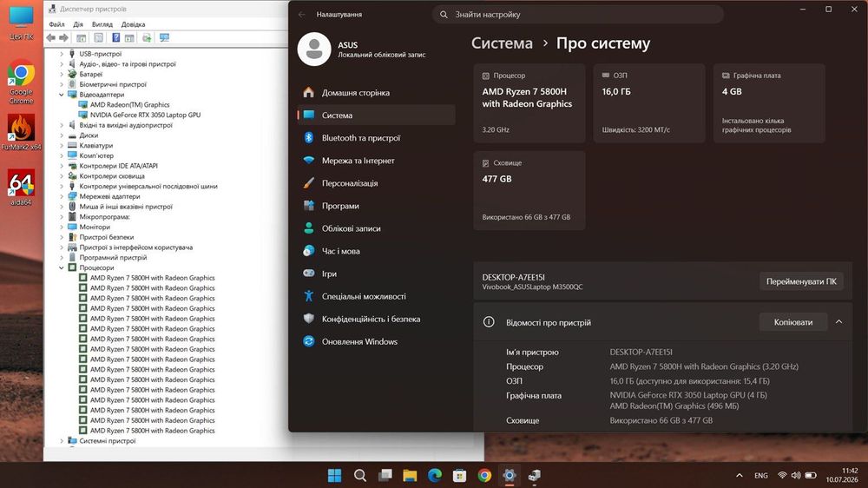Collapse the Процесори tree node
The height and width of the screenshot is (488, 868).
coord(62,267)
